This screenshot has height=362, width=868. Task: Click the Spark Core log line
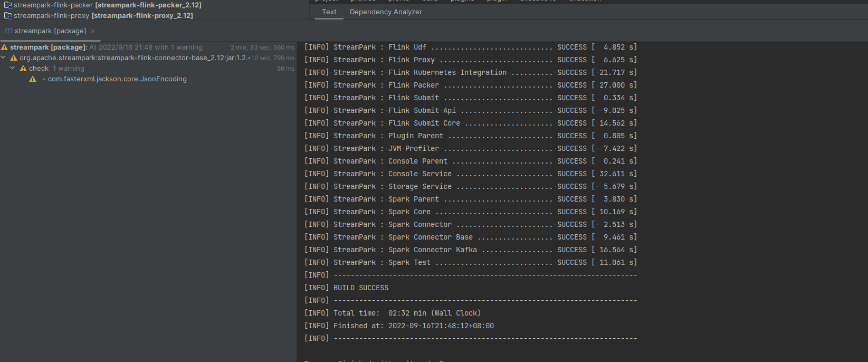[471, 212]
